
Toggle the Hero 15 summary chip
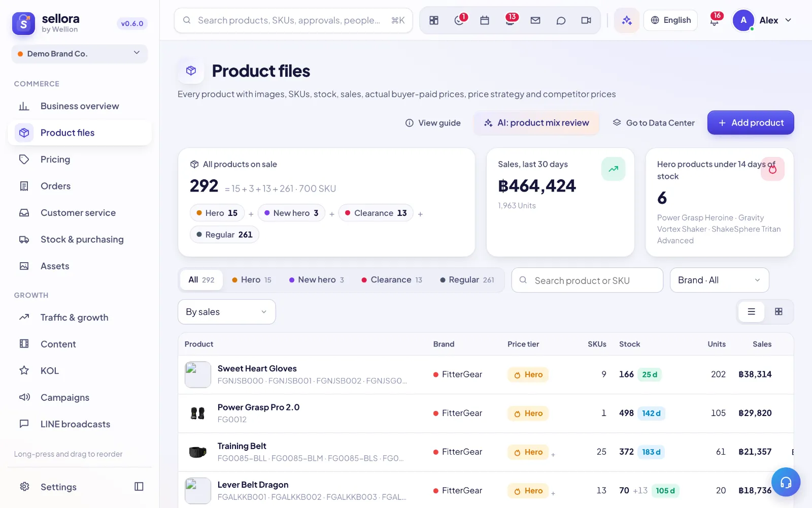(x=217, y=213)
